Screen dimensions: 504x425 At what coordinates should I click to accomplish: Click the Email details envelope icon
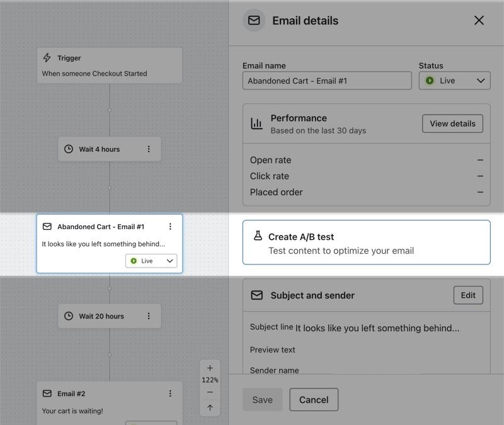pyautogui.click(x=254, y=20)
